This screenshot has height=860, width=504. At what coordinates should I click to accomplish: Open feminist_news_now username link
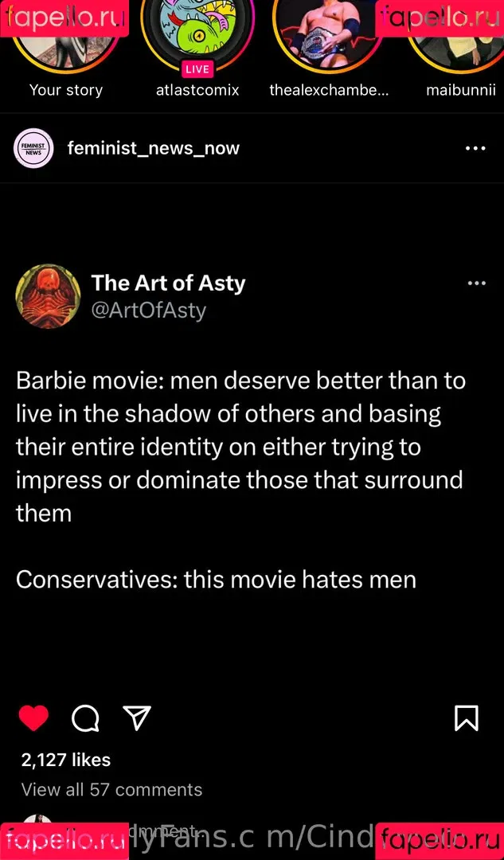(x=154, y=149)
